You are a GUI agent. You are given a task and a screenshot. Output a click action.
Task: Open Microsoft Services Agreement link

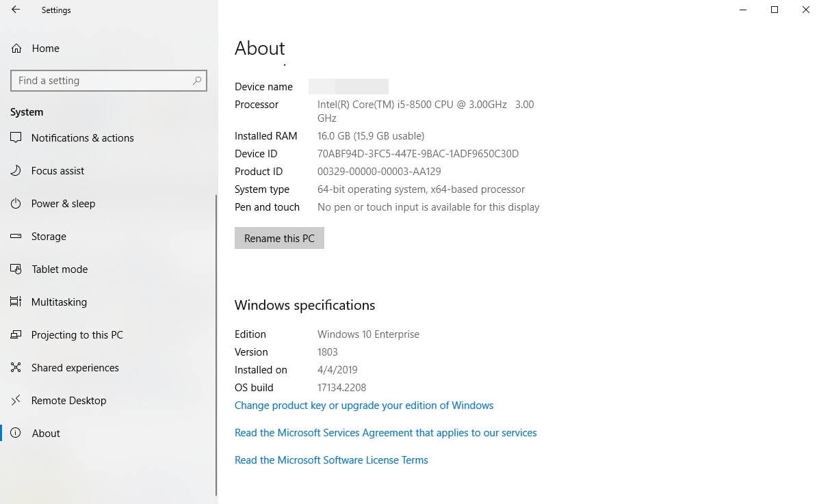point(385,432)
